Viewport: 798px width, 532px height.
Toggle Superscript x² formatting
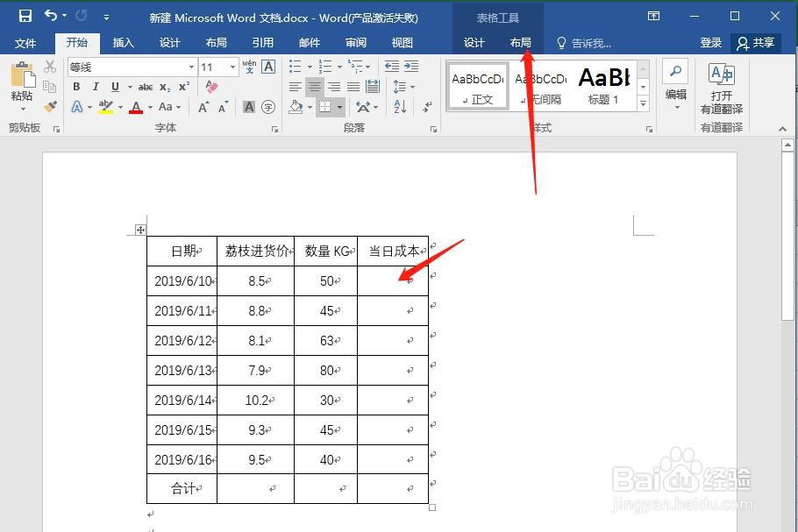pyautogui.click(x=184, y=87)
